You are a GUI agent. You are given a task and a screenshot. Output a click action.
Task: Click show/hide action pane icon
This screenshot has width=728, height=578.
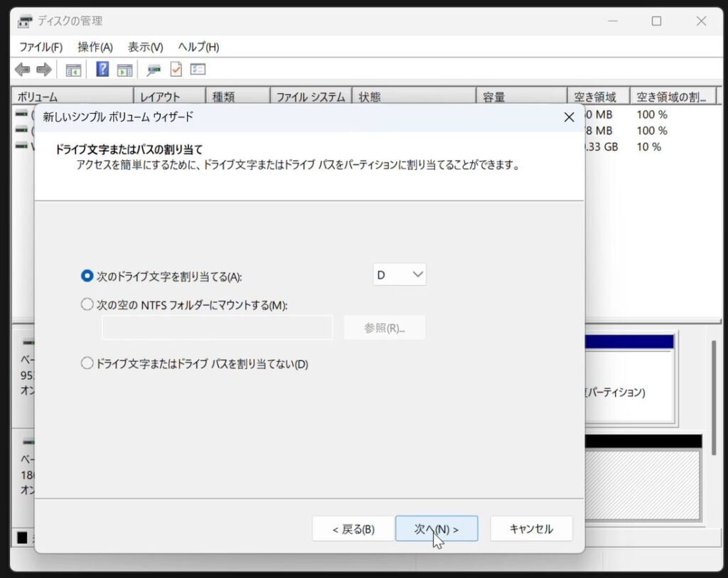(124, 70)
